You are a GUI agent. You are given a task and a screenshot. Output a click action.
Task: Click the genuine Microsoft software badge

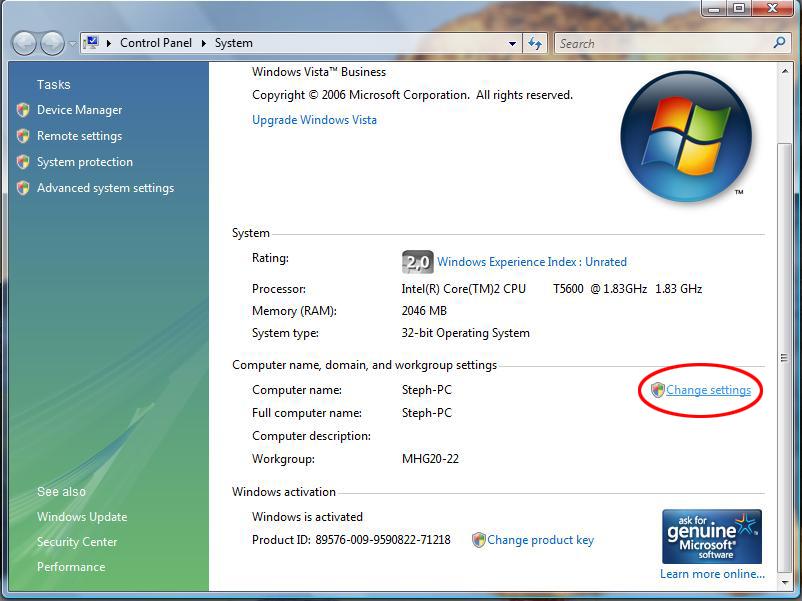[x=712, y=537]
